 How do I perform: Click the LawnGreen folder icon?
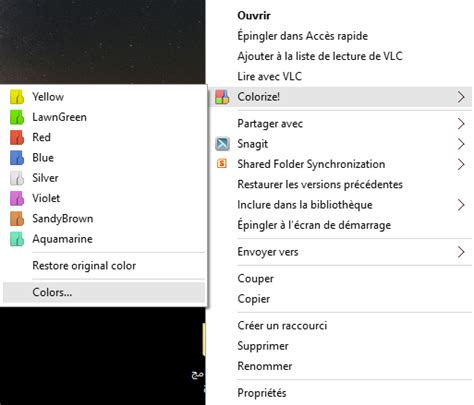tap(17, 117)
